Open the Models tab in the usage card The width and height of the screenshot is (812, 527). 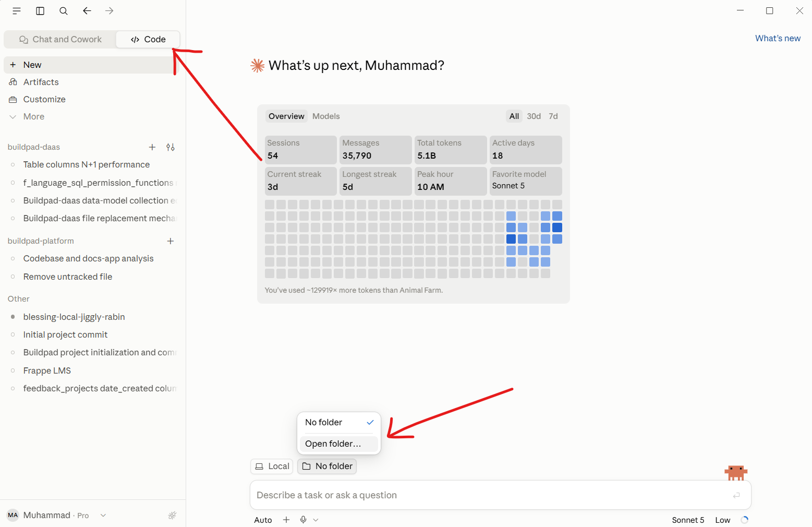pyautogui.click(x=326, y=116)
